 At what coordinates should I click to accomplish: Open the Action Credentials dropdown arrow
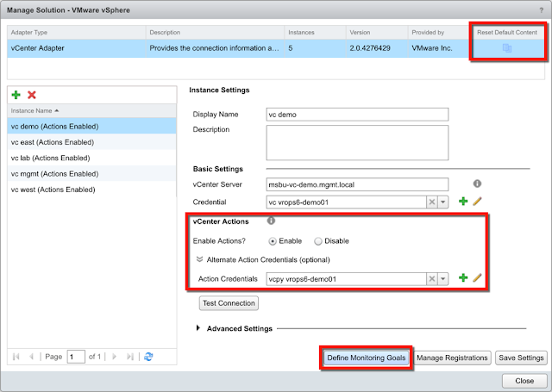pos(442,279)
